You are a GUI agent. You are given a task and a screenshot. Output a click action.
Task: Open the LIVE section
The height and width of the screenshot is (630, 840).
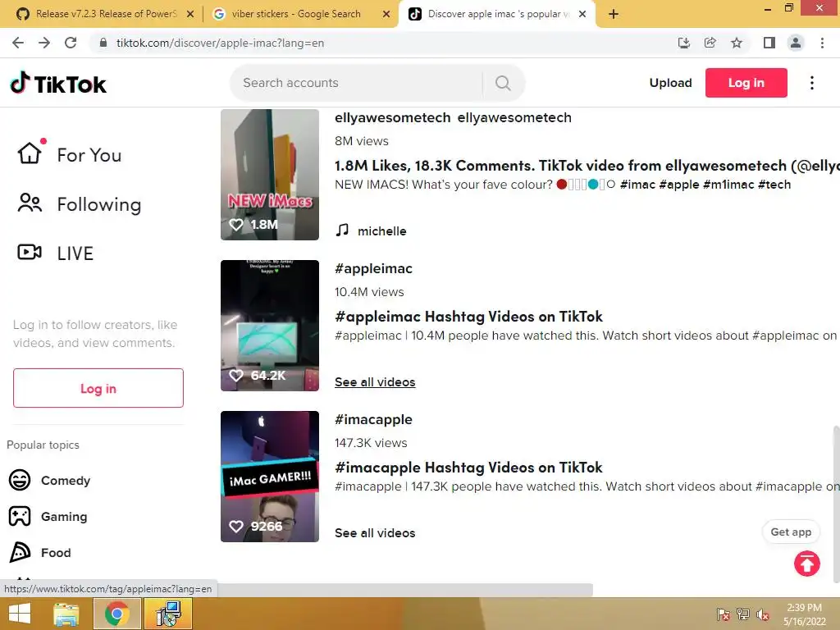[56, 253]
